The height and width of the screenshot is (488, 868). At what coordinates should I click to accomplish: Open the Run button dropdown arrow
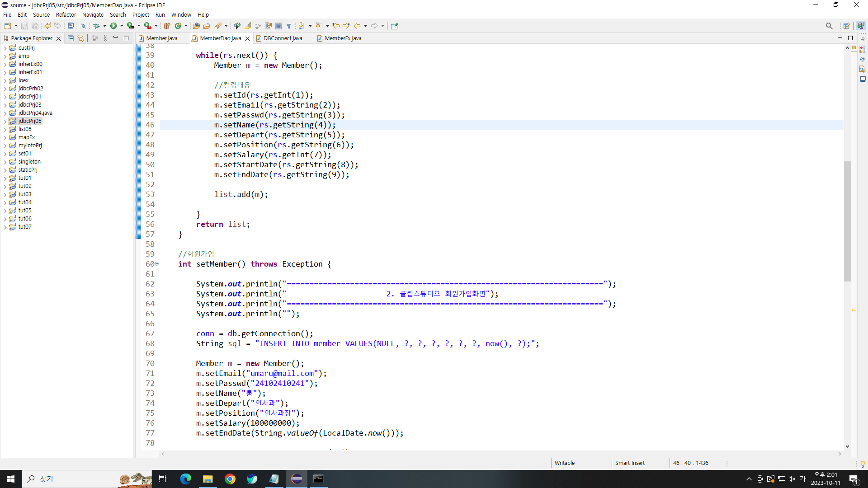pyautogui.click(x=122, y=26)
